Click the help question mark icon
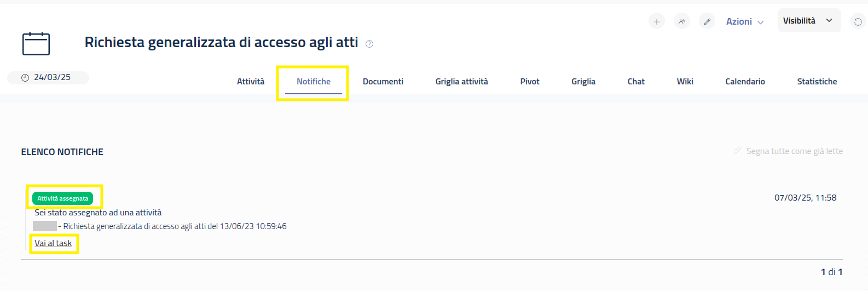 pyautogui.click(x=369, y=44)
